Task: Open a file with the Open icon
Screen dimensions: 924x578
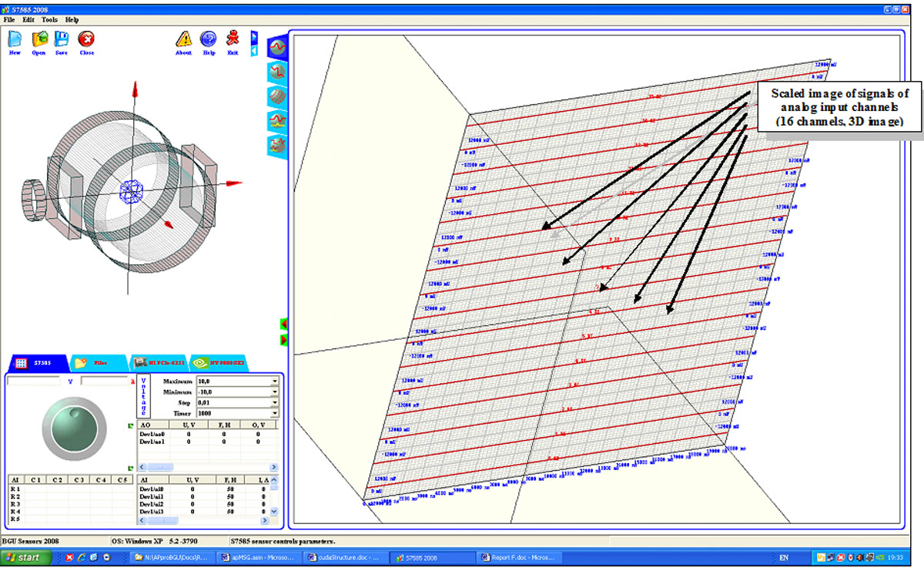Action: coord(38,39)
